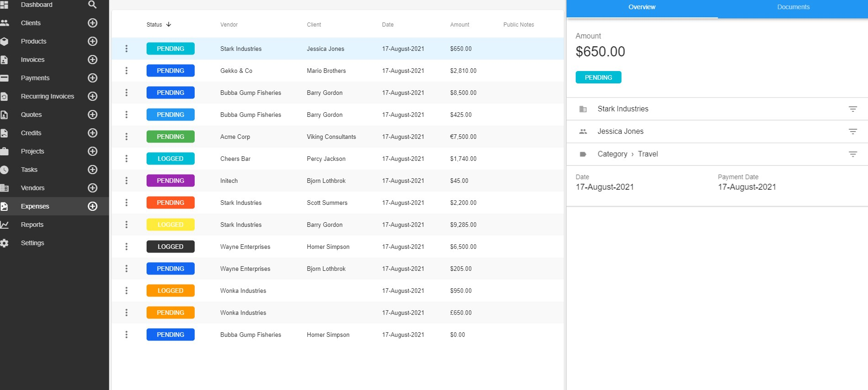
Task: Filter by Jessica Jones in detail panel
Action: click(x=852, y=132)
